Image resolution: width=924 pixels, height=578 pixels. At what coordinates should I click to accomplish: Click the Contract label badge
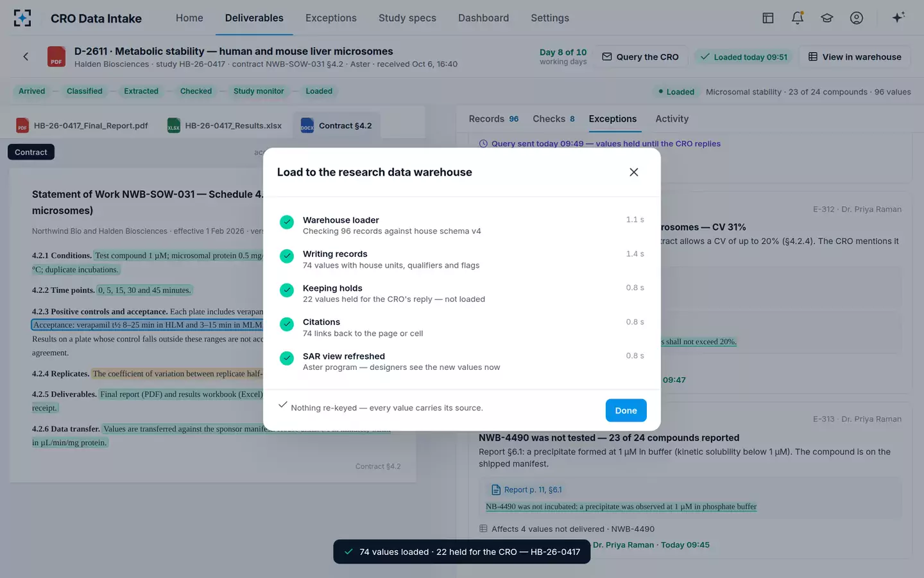(31, 152)
